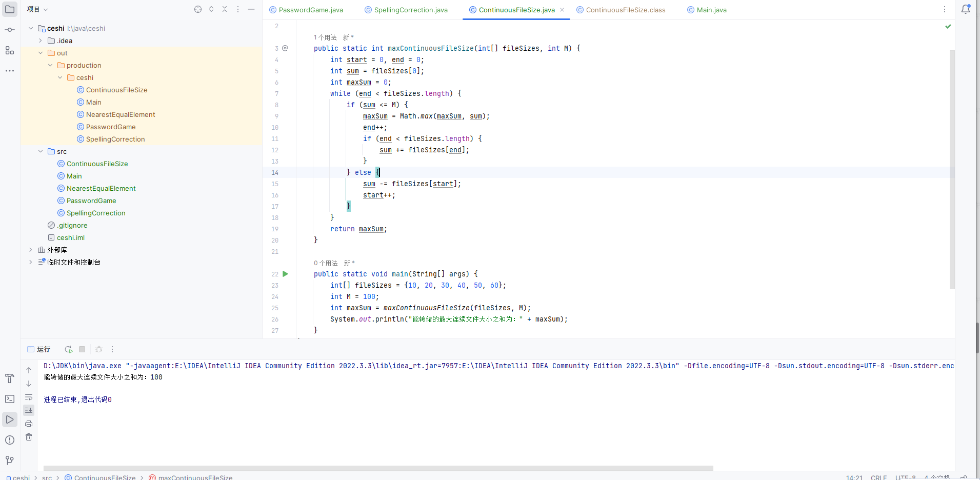Open project panel options menu
Viewport: 980px width, 480px height.
(x=238, y=9)
